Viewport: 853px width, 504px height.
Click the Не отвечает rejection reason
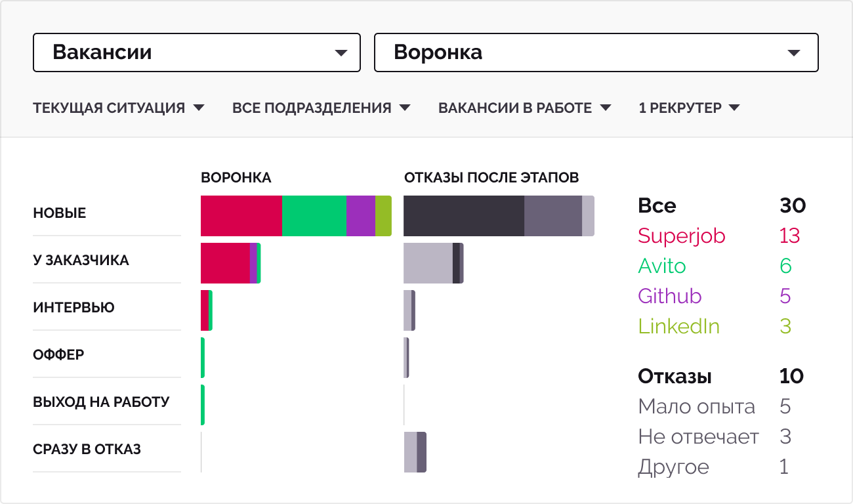point(698,437)
